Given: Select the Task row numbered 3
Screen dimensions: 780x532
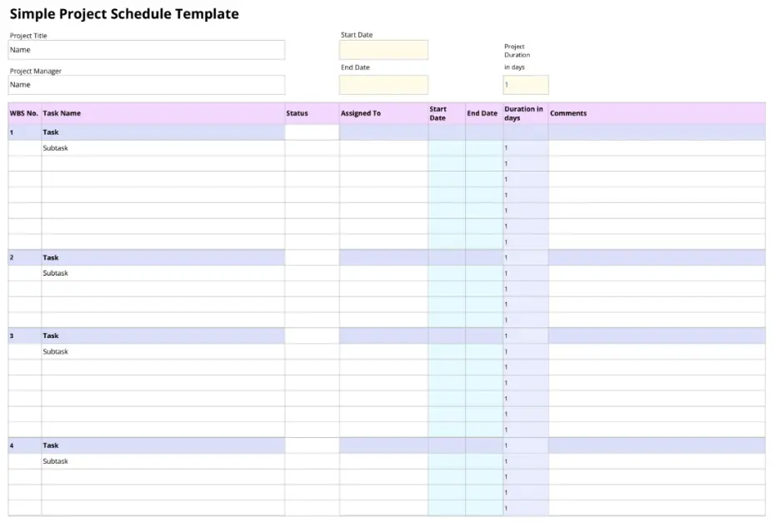Looking at the screenshot, I should 50,336.
